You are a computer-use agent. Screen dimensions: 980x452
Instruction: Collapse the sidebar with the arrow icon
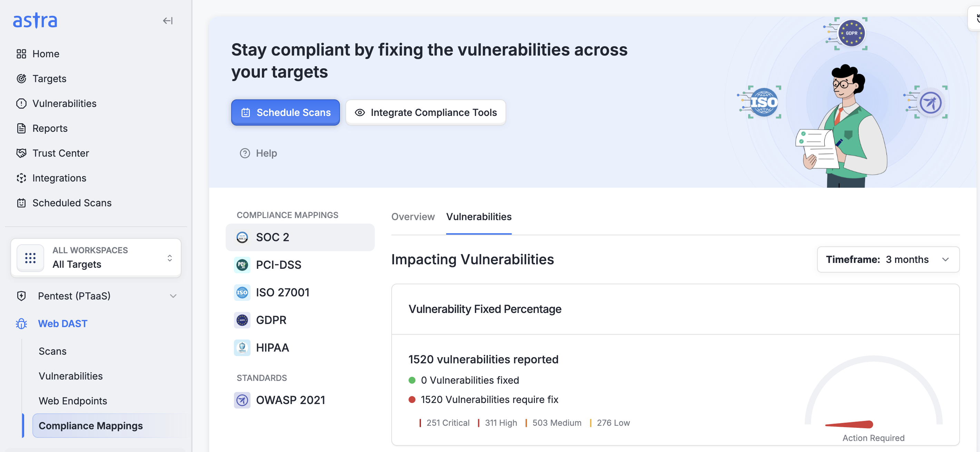168,21
